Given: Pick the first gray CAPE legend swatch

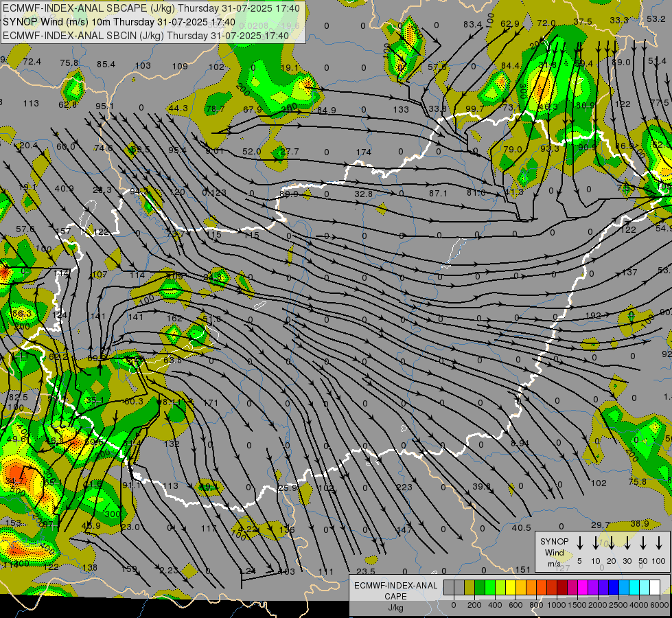Looking at the screenshot, I should 449,587.
